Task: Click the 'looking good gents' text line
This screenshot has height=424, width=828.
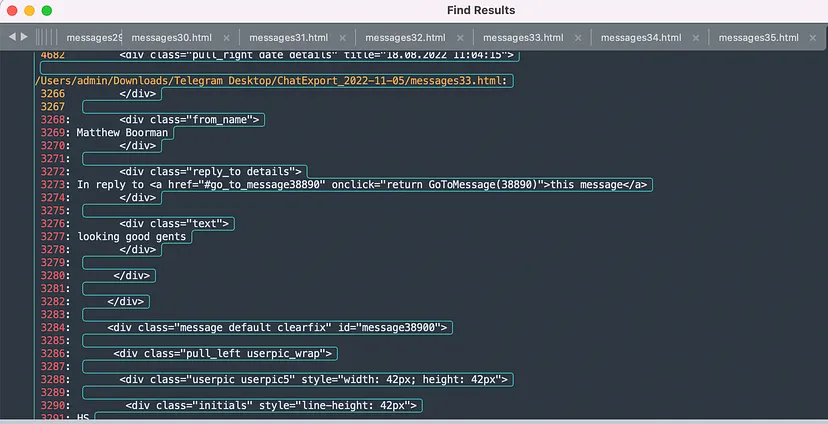Action: (132, 237)
